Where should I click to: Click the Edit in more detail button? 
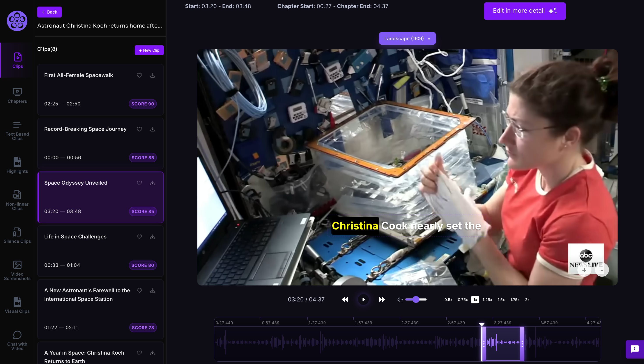click(x=524, y=11)
